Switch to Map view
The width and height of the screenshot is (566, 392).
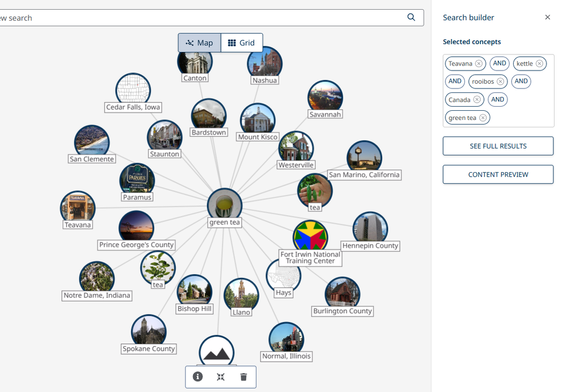(199, 43)
